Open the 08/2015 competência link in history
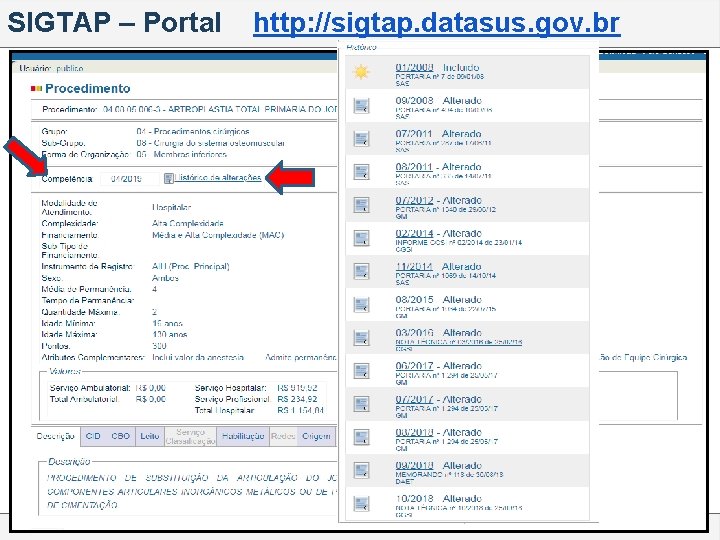The height and width of the screenshot is (540, 720). click(414, 299)
